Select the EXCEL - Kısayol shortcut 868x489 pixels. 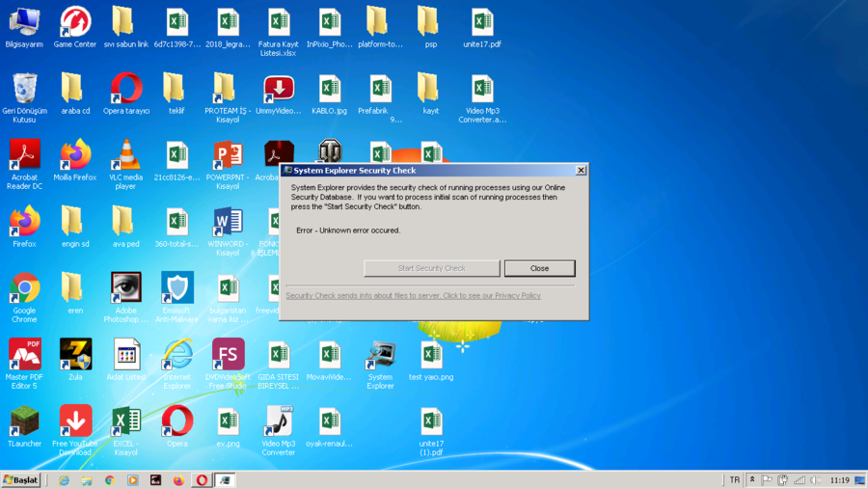tap(126, 430)
